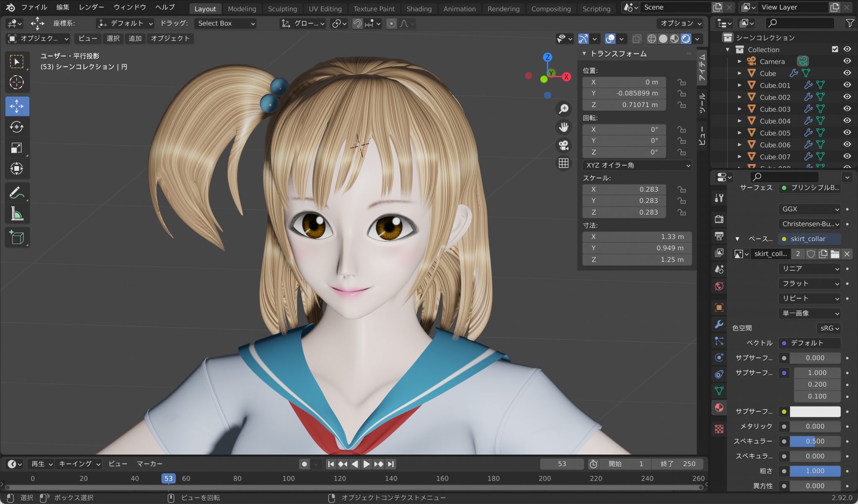Viewport: 858px width, 504px height.
Task: Open the Select Box dropdown
Action: [225, 23]
